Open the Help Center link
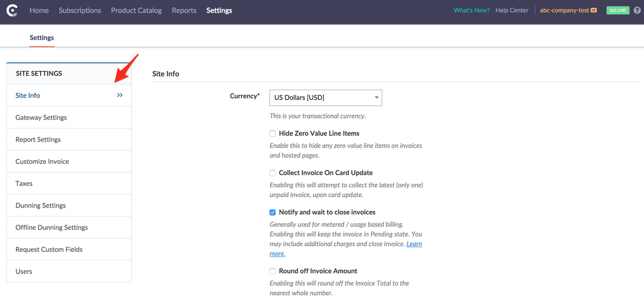Viewport: 644px width, 299px height. pos(512,10)
